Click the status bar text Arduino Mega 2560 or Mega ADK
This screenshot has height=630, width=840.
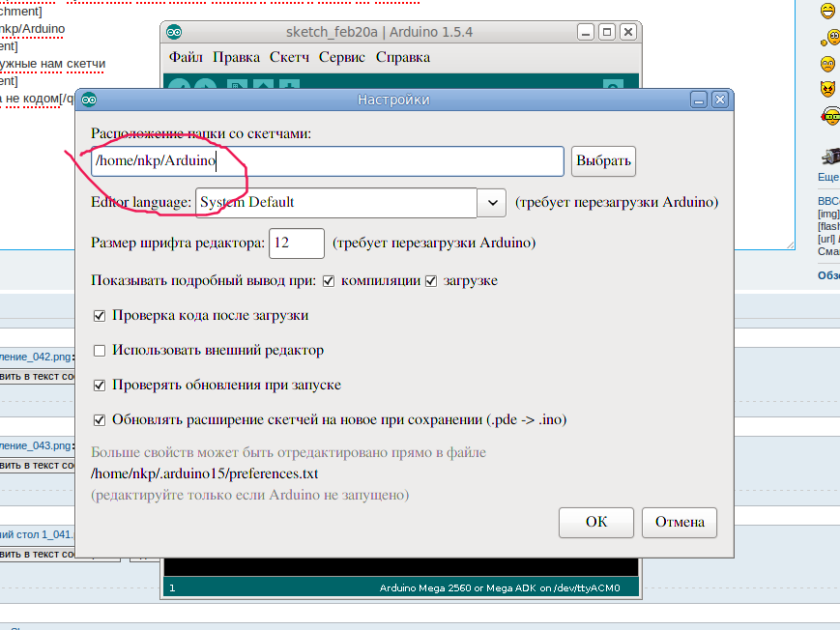point(458,588)
